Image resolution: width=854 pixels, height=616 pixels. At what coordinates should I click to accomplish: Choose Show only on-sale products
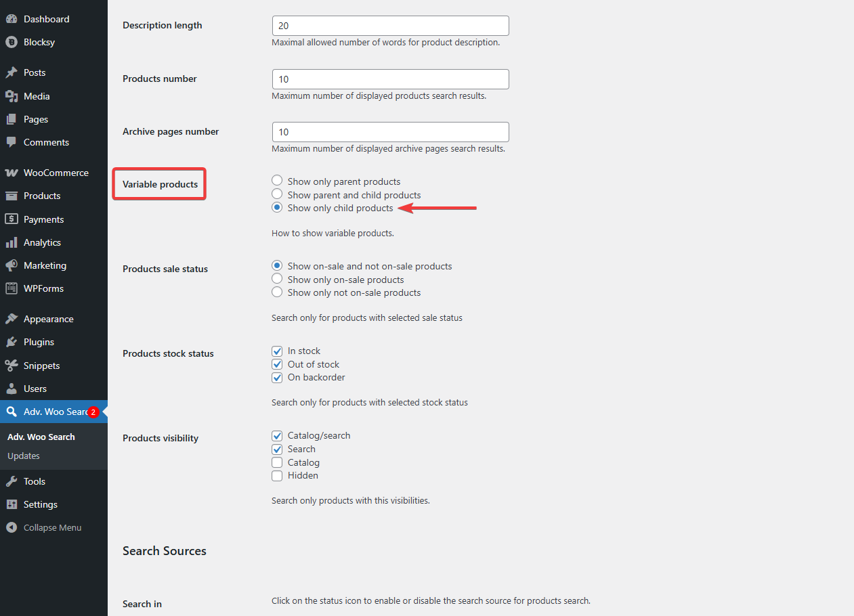pos(277,279)
